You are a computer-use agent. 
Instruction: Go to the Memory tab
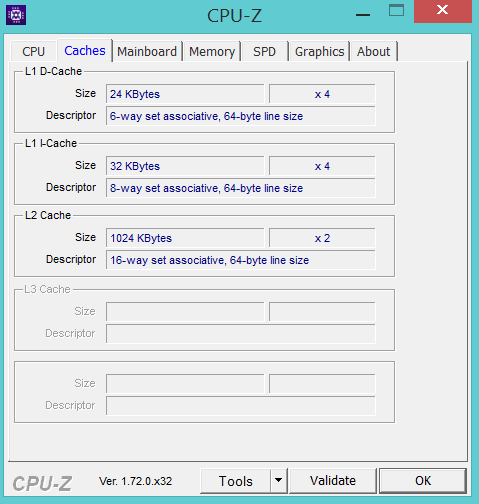[x=212, y=52]
